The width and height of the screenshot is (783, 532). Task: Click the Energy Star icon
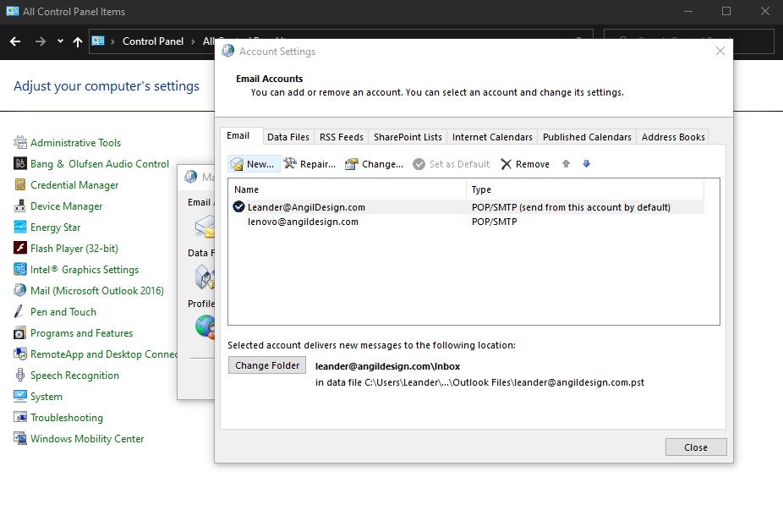[20, 227]
